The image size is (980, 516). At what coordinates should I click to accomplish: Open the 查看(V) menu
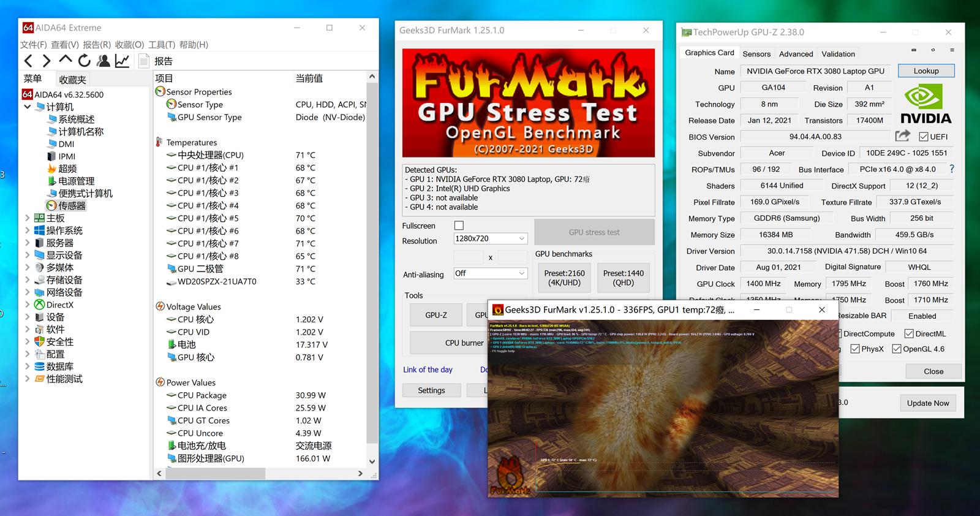65,45
